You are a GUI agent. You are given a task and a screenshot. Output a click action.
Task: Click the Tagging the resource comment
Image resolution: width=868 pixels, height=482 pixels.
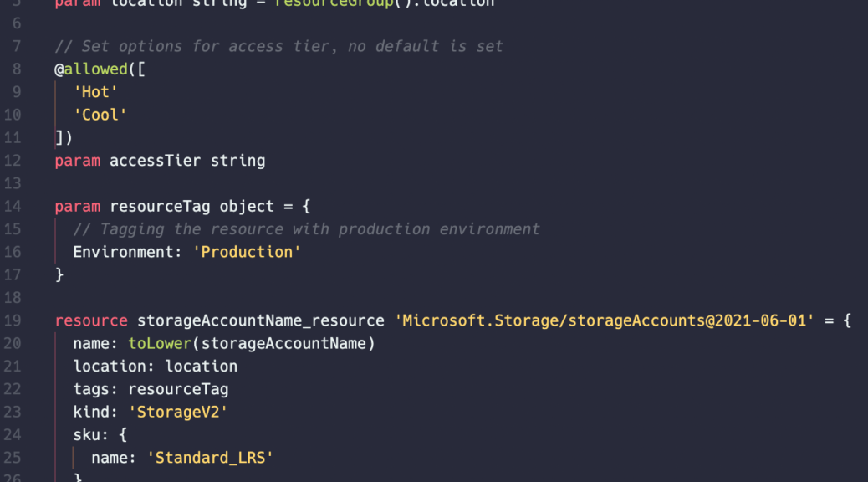[x=307, y=229]
